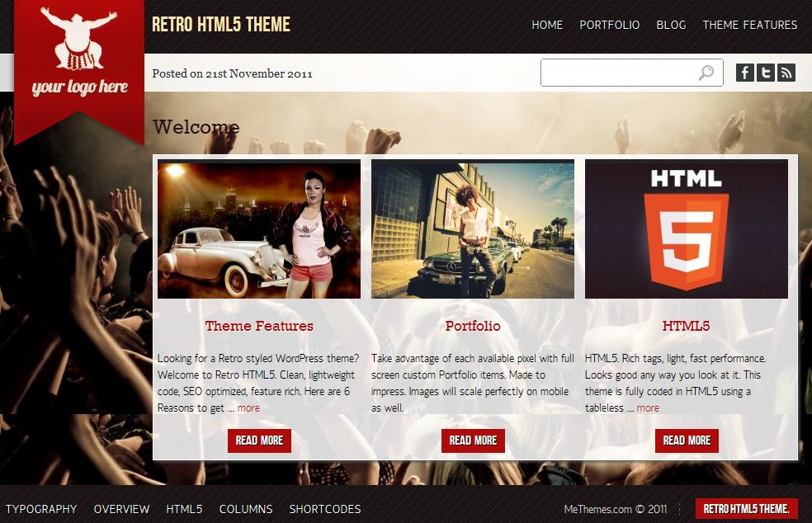812x523 pixels.
Task: Open the vintage car woman thumbnail
Action: pyautogui.click(x=259, y=229)
